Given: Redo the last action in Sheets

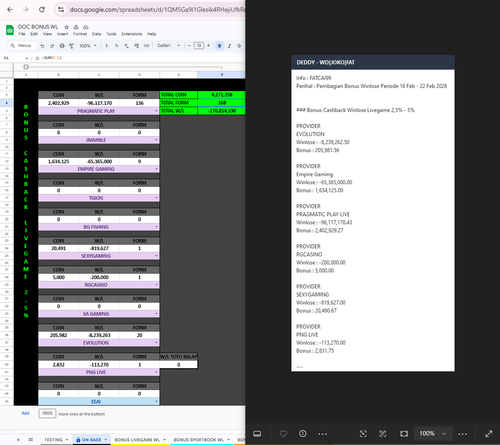Looking at the screenshot, I should pos(52,46).
